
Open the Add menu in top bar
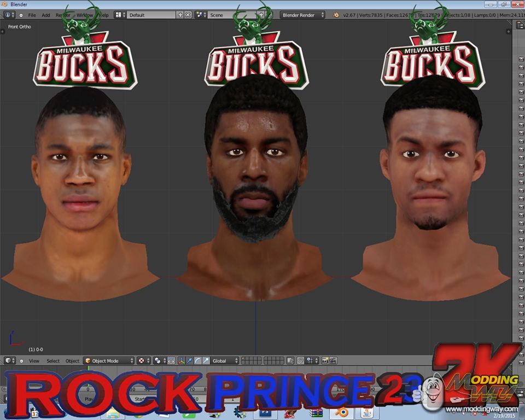click(45, 15)
